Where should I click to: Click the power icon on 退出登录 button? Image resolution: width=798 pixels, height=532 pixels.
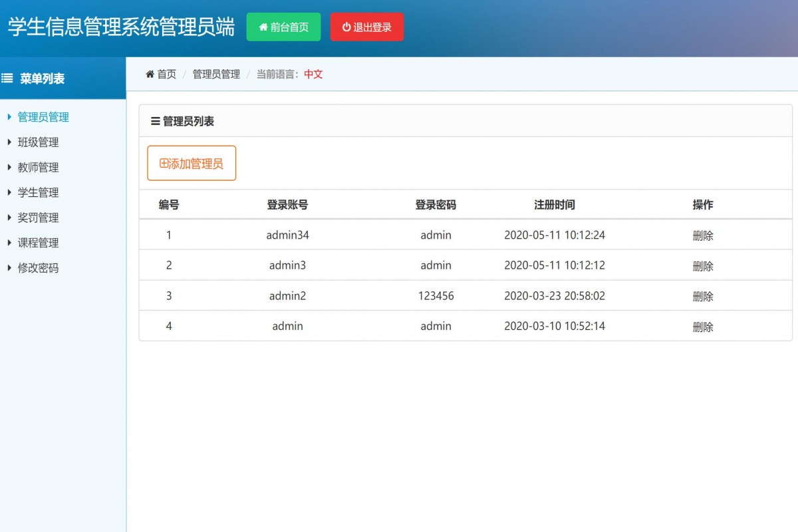tap(346, 27)
